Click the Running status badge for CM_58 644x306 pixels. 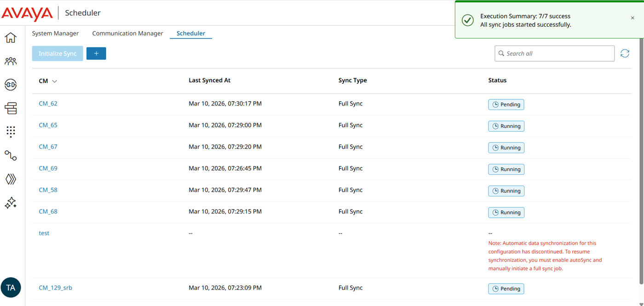(506, 191)
